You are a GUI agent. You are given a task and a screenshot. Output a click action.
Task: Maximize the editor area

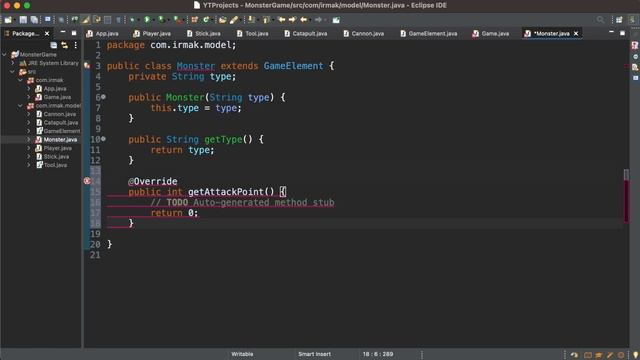(622, 33)
